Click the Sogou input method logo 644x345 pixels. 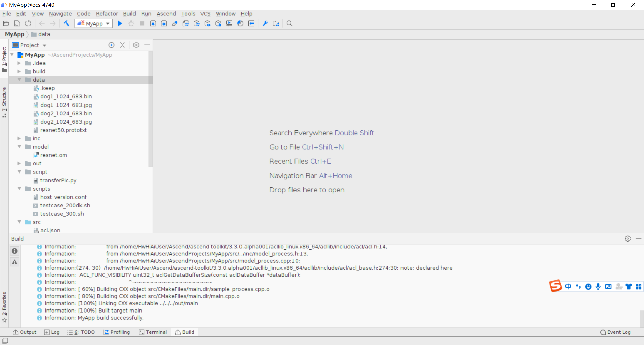point(555,286)
